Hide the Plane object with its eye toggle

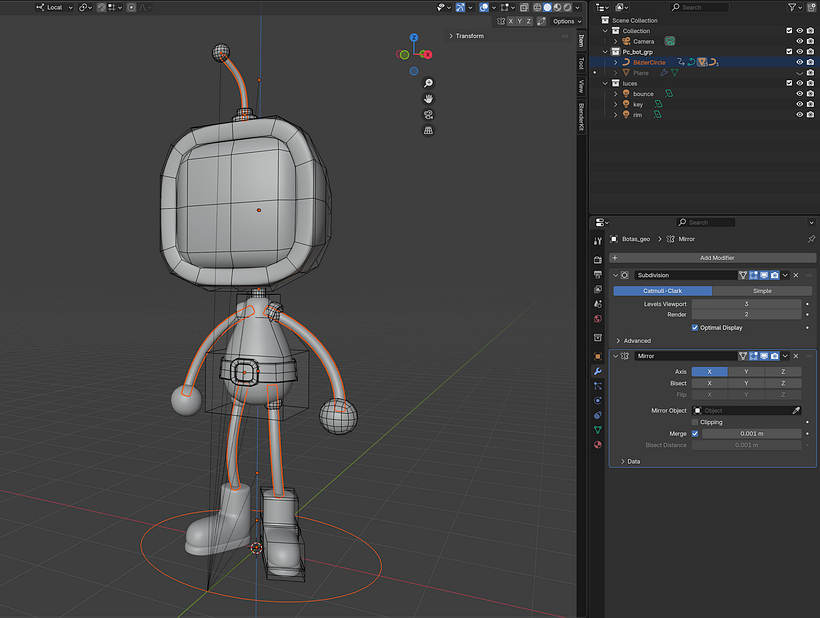(x=799, y=73)
